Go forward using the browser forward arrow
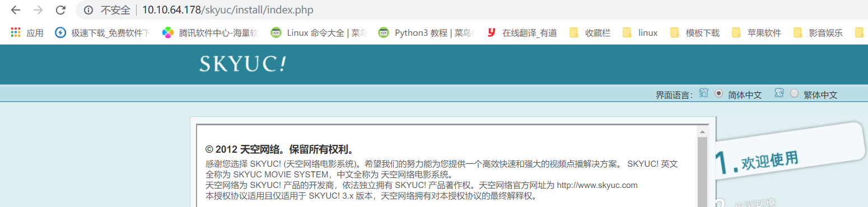This screenshot has height=207, width=868. pyautogui.click(x=38, y=10)
